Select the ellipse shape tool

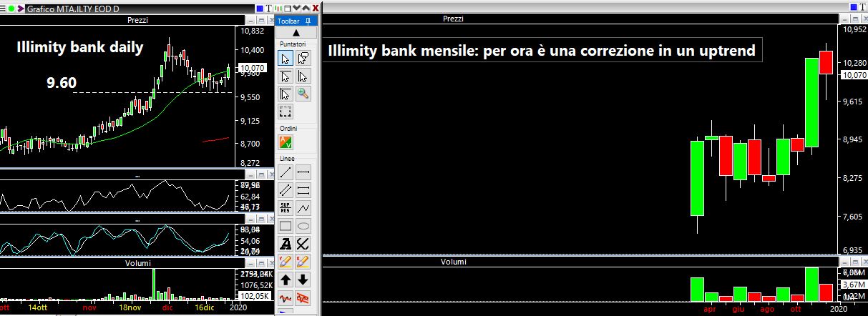303,226
